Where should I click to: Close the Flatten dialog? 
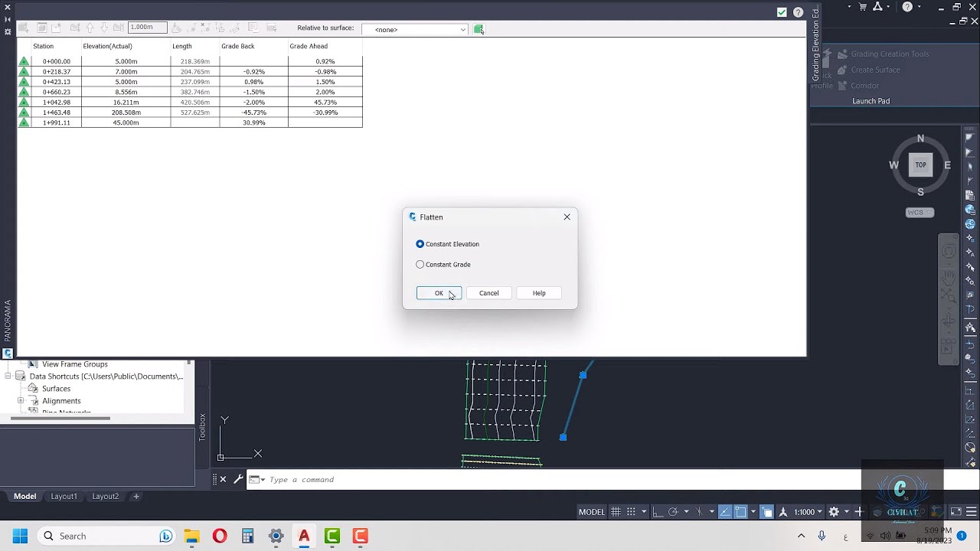point(567,217)
